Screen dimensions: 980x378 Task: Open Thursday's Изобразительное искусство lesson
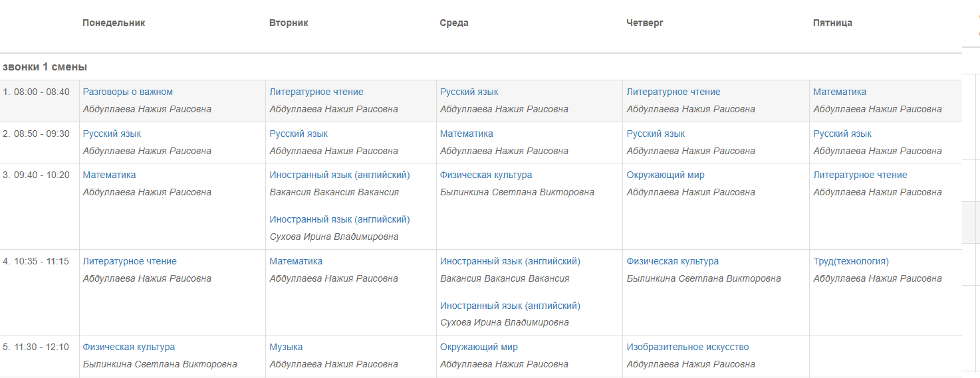coord(687,347)
